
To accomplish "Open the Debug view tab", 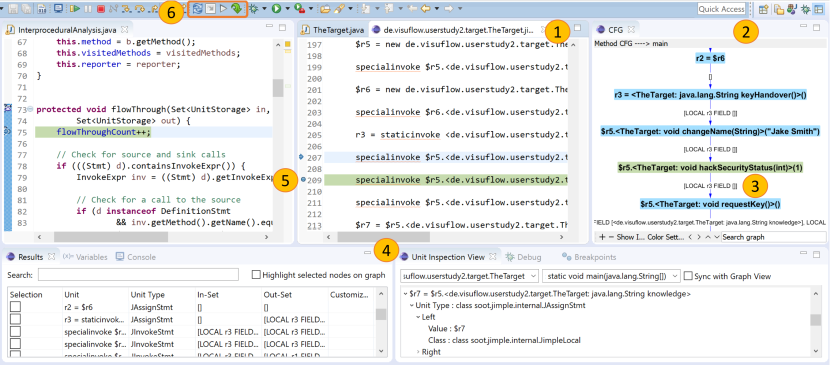I will [523, 257].
